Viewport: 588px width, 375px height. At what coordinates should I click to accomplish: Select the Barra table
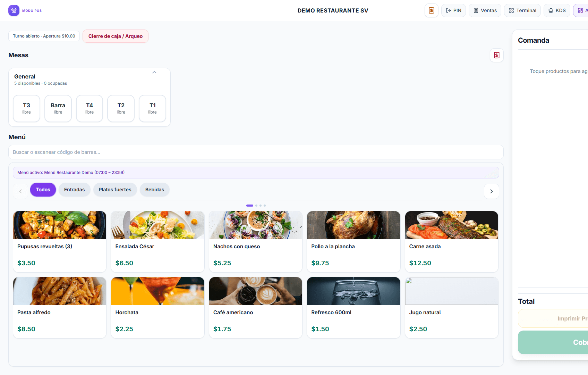(58, 108)
